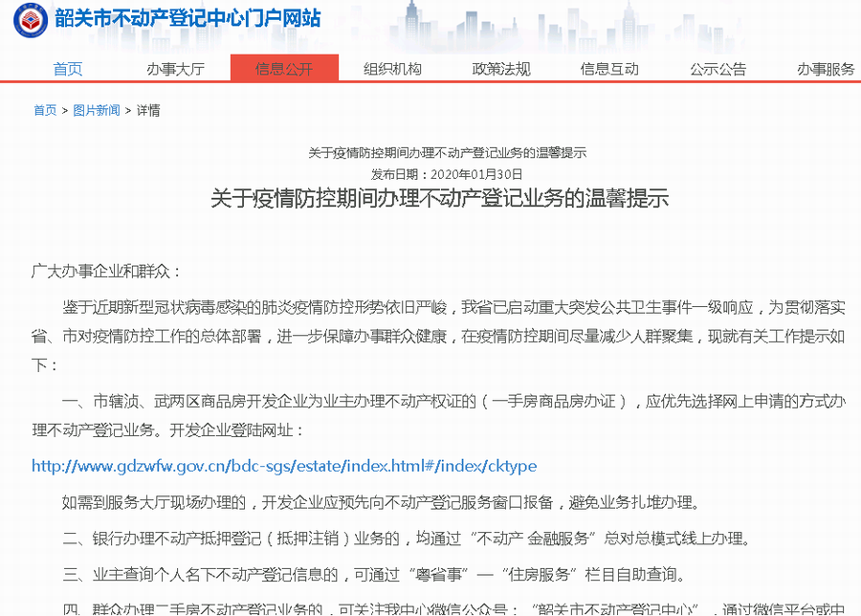Click the line starting 二、银行办理不动产抵押登记
Image resolution: width=861 pixels, height=616 pixels.
(x=407, y=539)
